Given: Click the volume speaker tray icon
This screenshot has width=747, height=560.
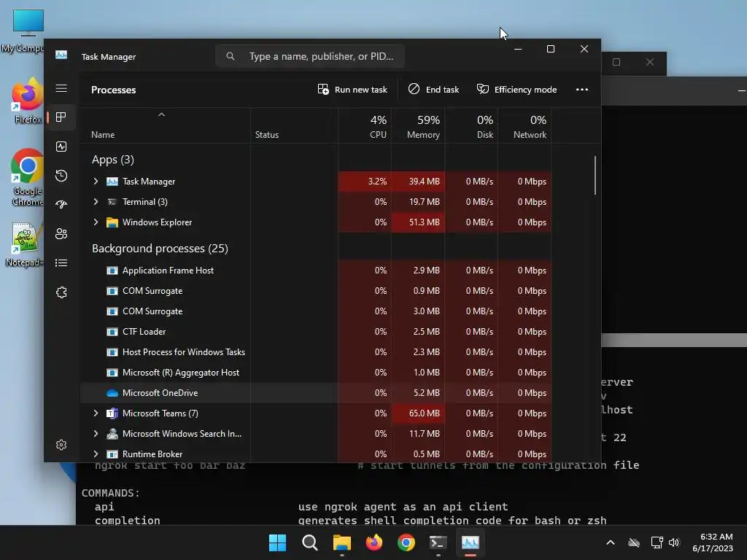Looking at the screenshot, I should point(673,542).
